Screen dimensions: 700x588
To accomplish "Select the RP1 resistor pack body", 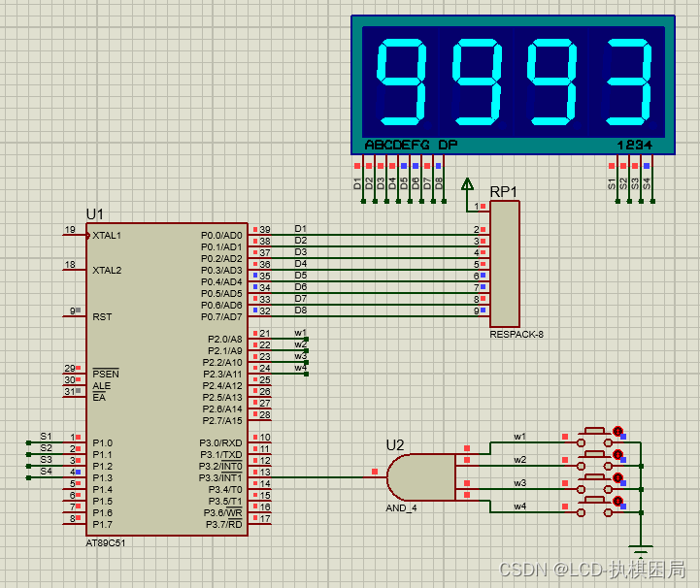I will click(x=505, y=264).
